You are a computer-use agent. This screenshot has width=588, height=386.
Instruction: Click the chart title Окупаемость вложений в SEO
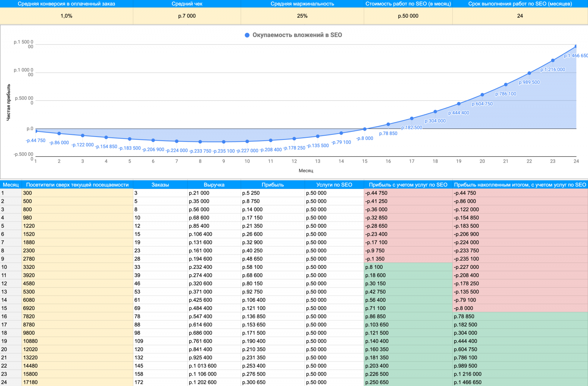297,35
